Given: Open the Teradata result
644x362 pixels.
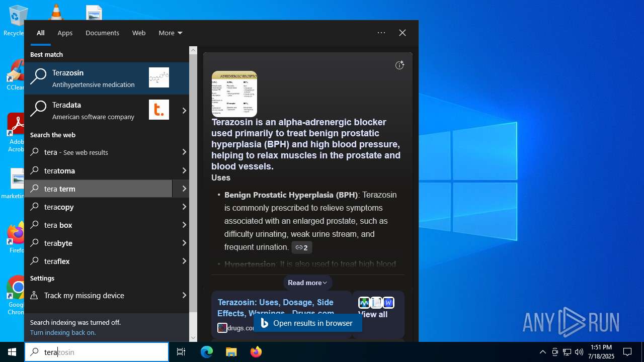Looking at the screenshot, I should pyautogui.click(x=102, y=111).
